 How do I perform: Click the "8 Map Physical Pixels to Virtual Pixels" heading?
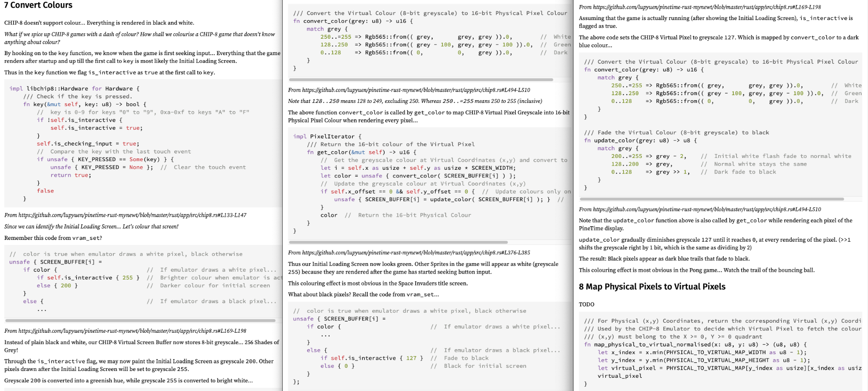coord(652,287)
